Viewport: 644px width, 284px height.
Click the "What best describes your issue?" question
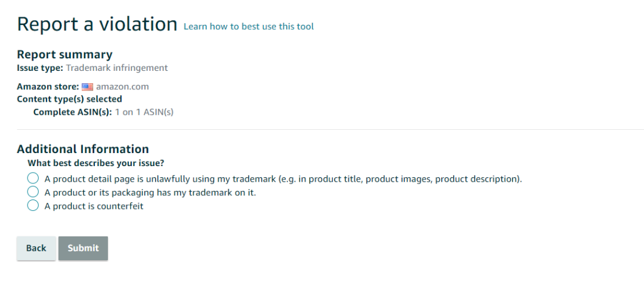coord(95,163)
